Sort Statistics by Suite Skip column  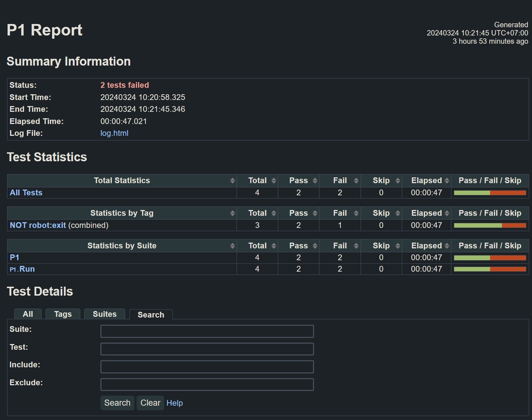point(381,245)
